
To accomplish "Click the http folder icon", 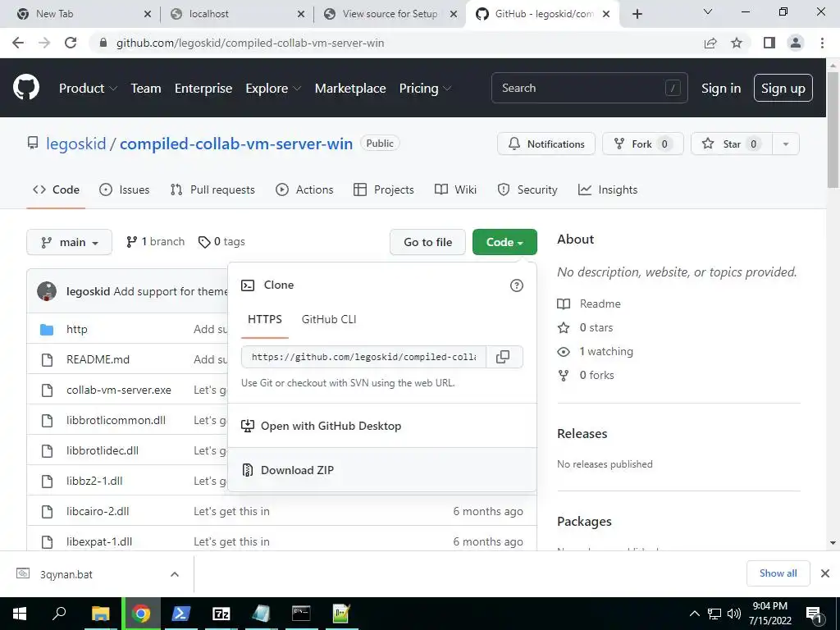I will point(47,330).
